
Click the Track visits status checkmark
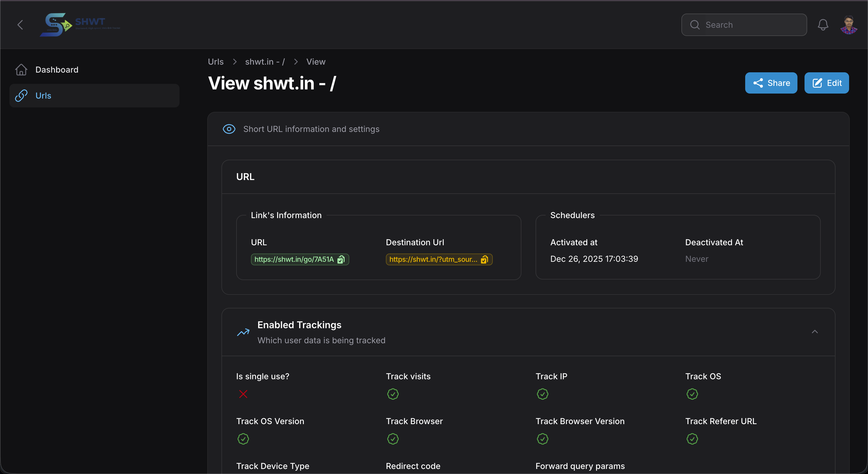(x=393, y=394)
